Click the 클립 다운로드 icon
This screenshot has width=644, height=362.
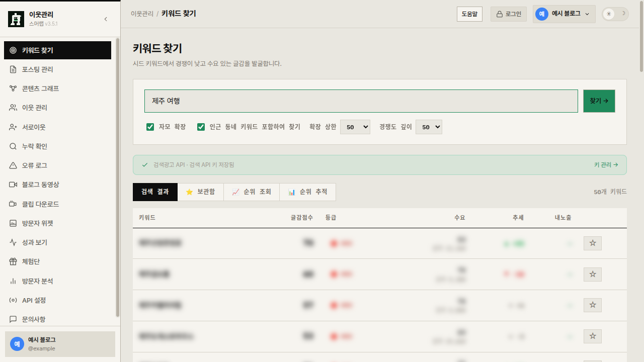point(13,204)
